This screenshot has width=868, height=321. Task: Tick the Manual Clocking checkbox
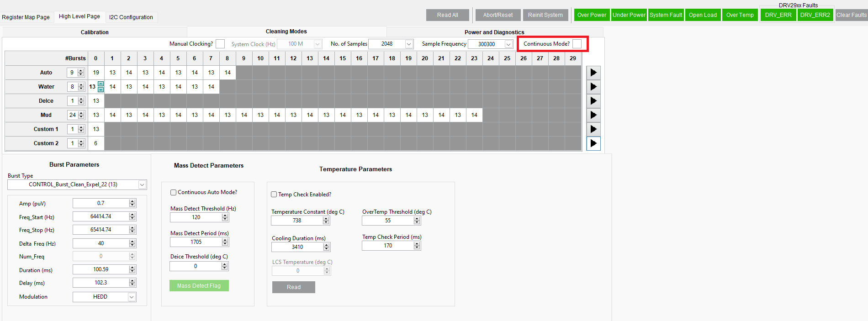(220, 44)
